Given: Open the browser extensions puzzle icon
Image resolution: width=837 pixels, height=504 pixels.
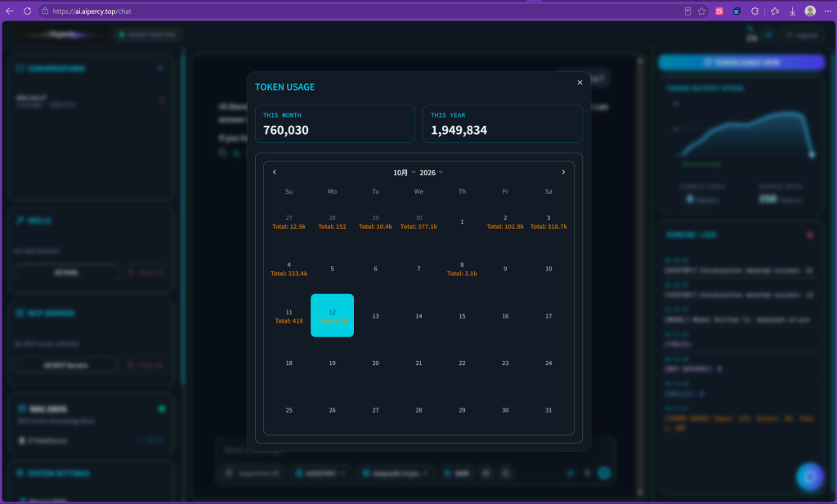Looking at the screenshot, I should pyautogui.click(x=754, y=11).
